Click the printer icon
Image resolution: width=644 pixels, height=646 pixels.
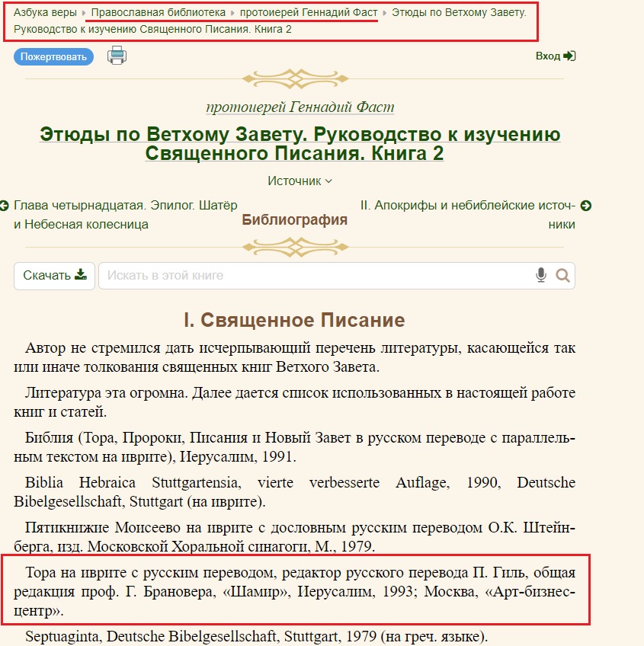pyautogui.click(x=117, y=56)
